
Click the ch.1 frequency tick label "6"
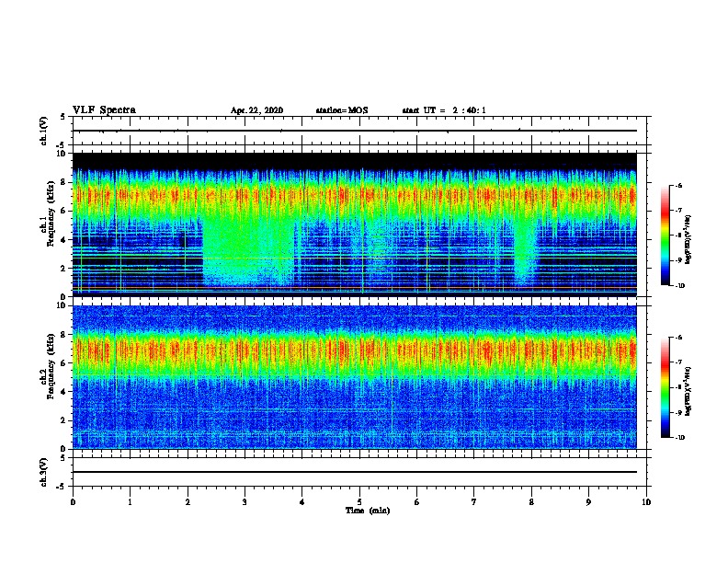point(63,211)
